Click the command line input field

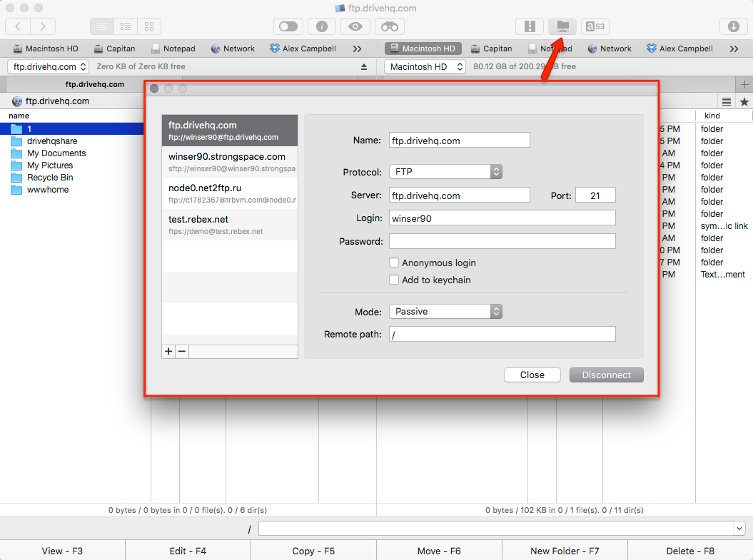[495, 529]
